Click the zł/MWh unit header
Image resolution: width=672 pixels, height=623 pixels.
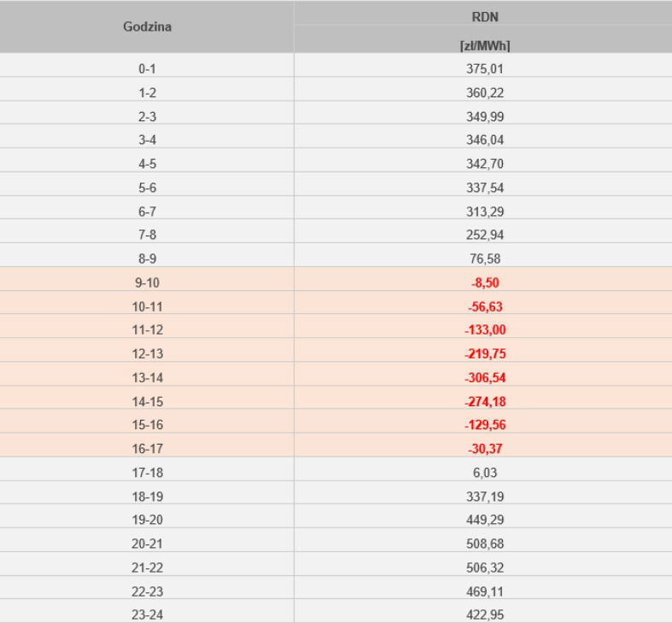484,46
